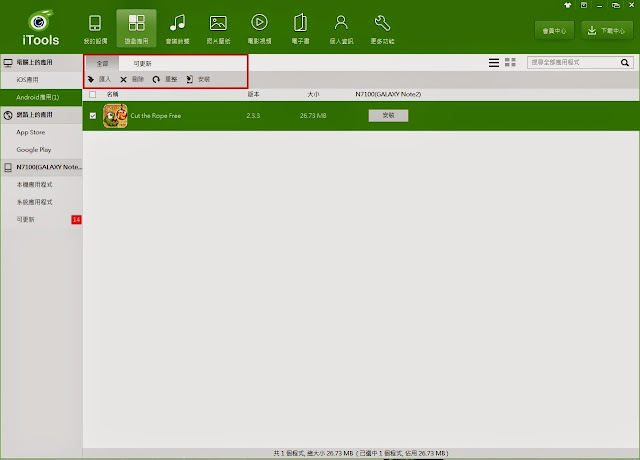Select the Updatable (可更新) tab
Viewport: 640px width, 460px height.
coord(142,64)
